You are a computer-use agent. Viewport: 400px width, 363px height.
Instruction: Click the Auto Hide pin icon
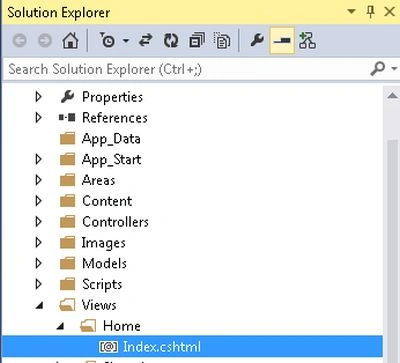[370, 12]
